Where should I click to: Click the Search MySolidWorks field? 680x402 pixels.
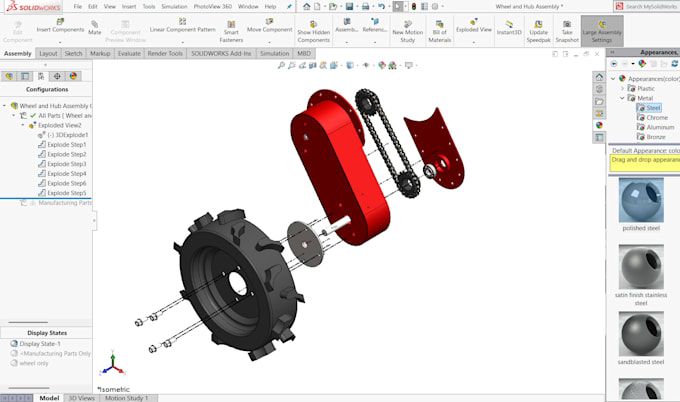pos(647,7)
